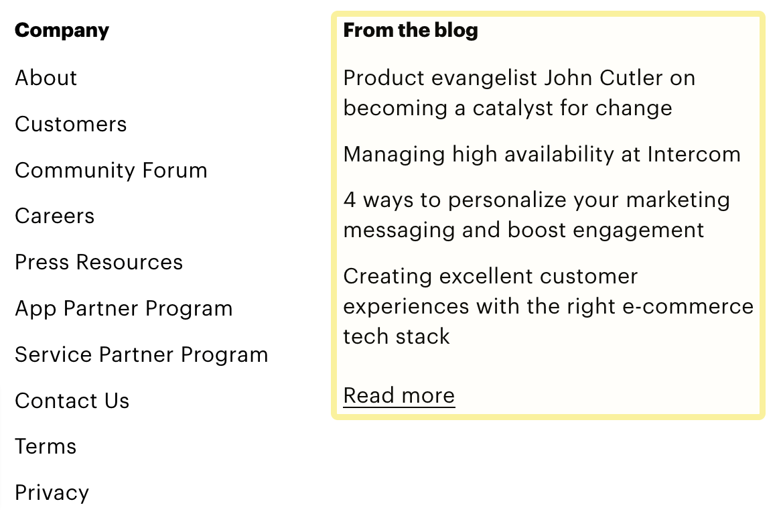781x532 pixels.
Task: View Press Resources
Action: (98, 263)
